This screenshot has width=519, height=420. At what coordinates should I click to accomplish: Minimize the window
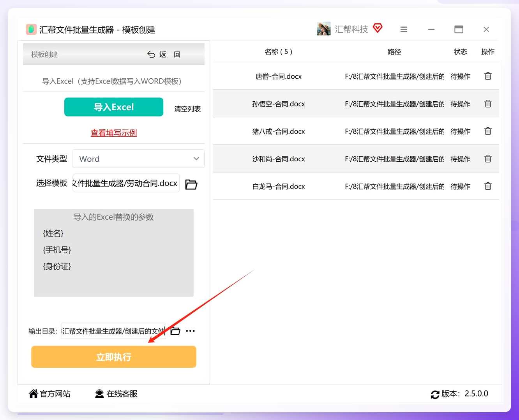[431, 29]
